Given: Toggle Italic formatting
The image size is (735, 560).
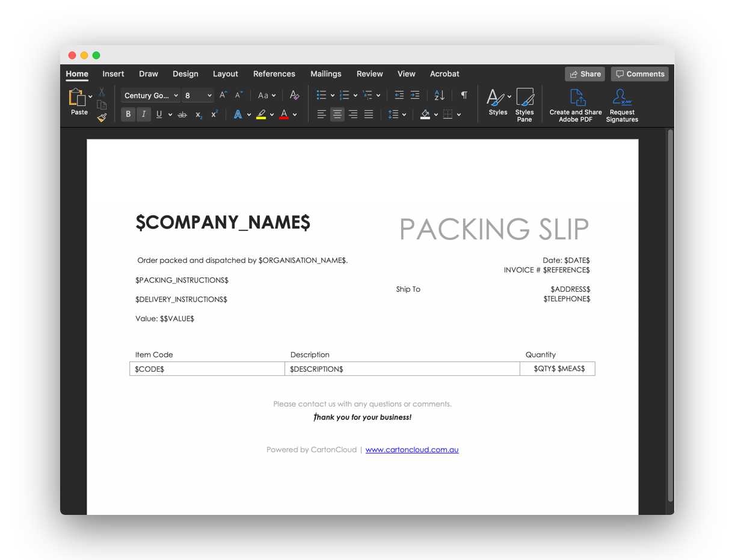Looking at the screenshot, I should (144, 114).
